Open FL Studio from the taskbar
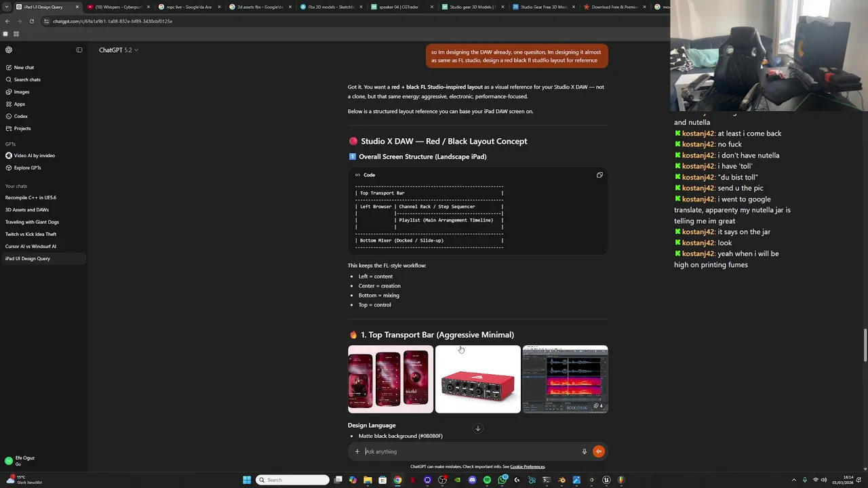This screenshot has width=868, height=488. (x=621, y=480)
